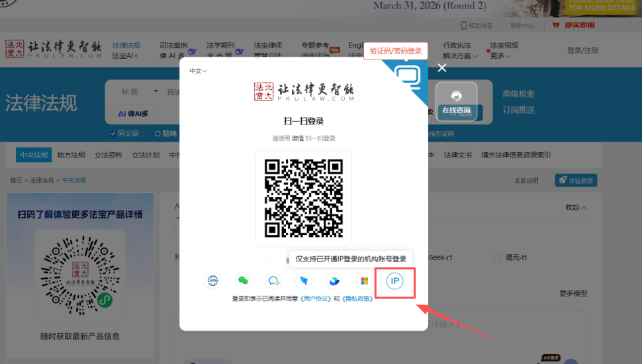Expand the 行政执法 解决方案 menu
Image resolution: width=642 pixels, height=364 pixels.
460,56
